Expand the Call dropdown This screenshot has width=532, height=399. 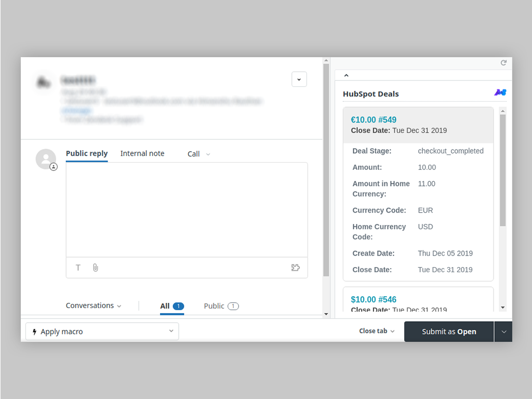pos(199,154)
